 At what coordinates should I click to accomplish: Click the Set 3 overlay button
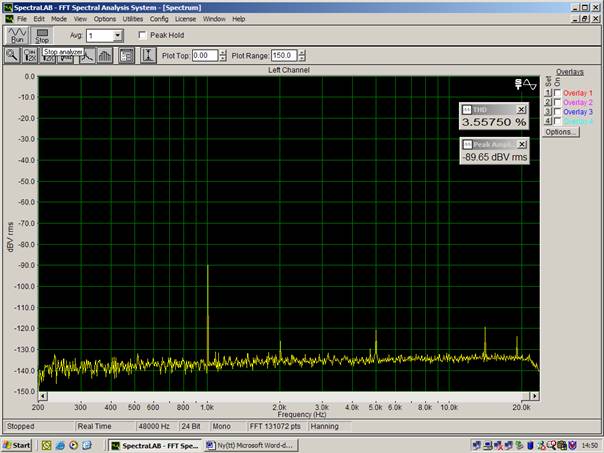point(548,112)
